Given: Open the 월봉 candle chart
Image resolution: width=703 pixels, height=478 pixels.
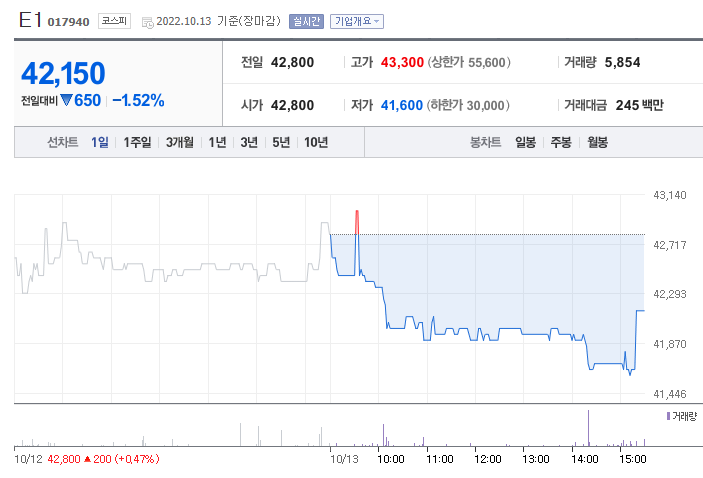Looking at the screenshot, I should click(598, 142).
